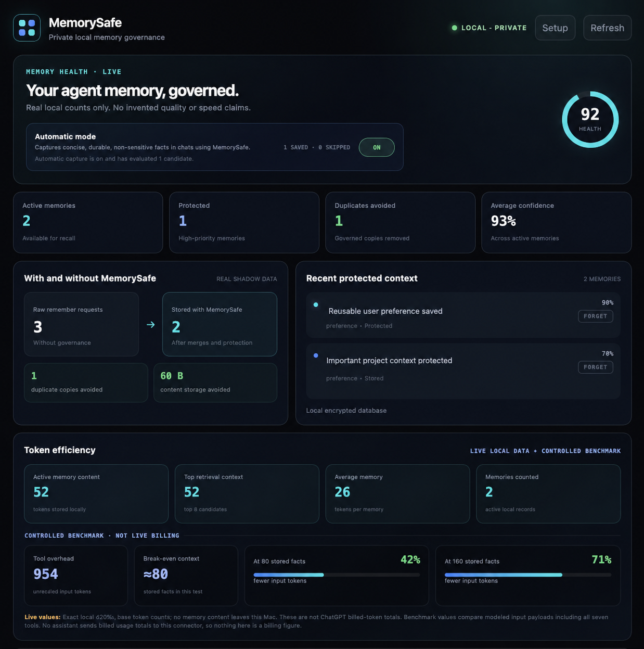Click 'Reusable user preference saved' entry text
The width and height of the screenshot is (644, 649).
pyautogui.click(x=385, y=311)
